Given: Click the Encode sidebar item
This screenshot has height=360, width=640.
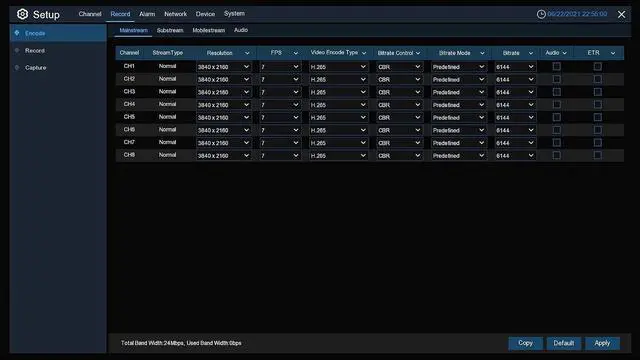Looking at the screenshot, I should click(x=58, y=33).
